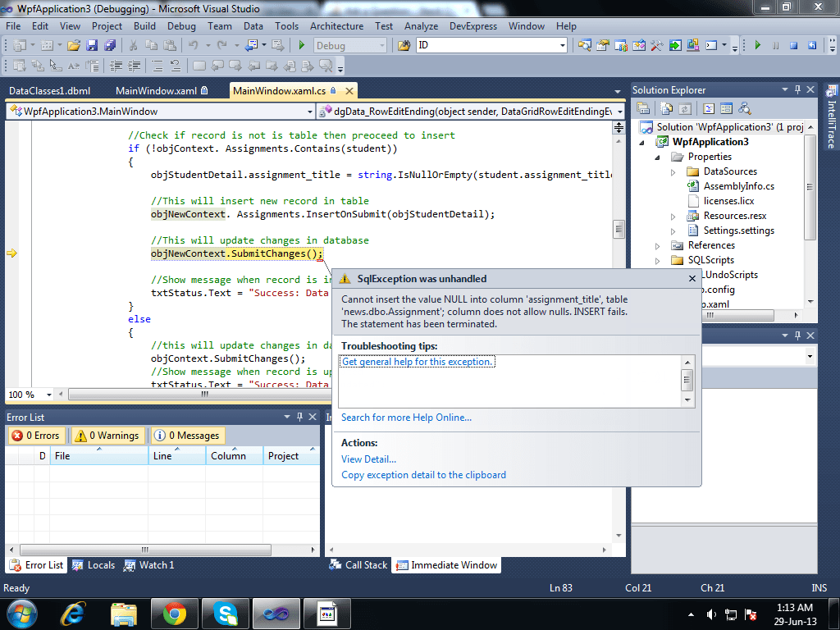Image resolution: width=840 pixels, height=630 pixels.
Task: Click the Uncomment selected lines icon
Action: click(176, 66)
